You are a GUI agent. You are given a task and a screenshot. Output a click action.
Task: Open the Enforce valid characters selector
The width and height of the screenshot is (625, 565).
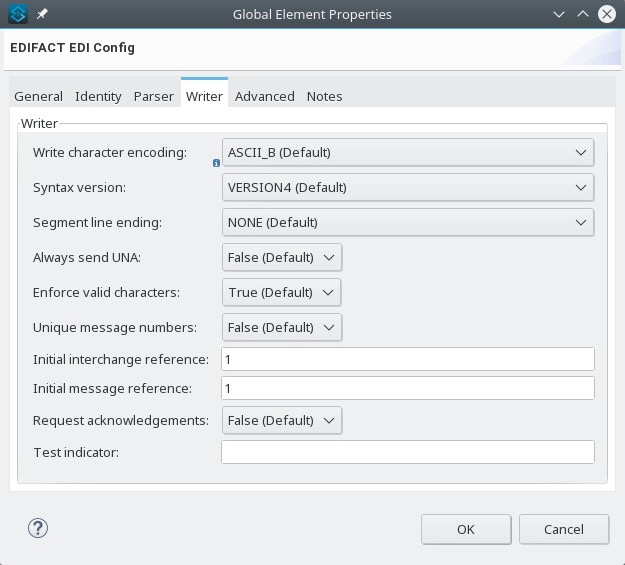pos(281,292)
